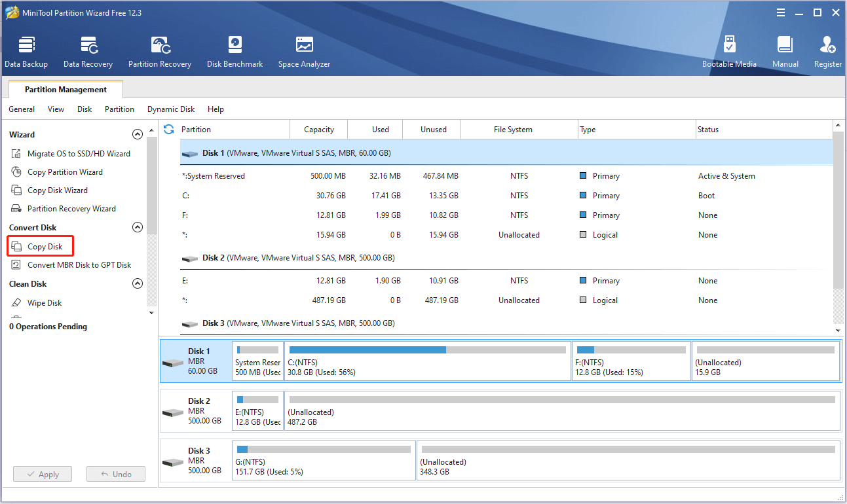Collapse the Clean Disk section

(138, 283)
